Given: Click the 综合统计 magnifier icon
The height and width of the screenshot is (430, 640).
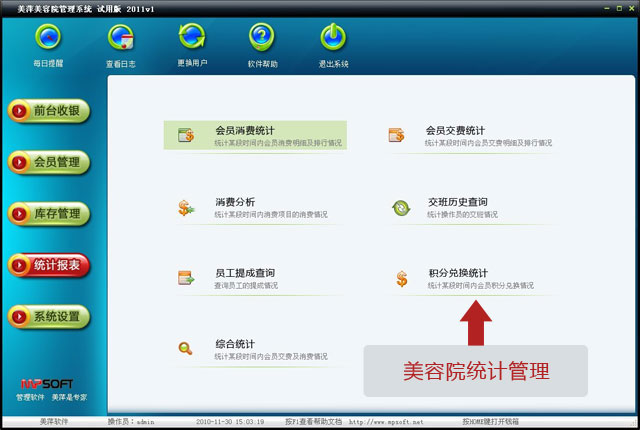Looking at the screenshot, I should (186, 348).
